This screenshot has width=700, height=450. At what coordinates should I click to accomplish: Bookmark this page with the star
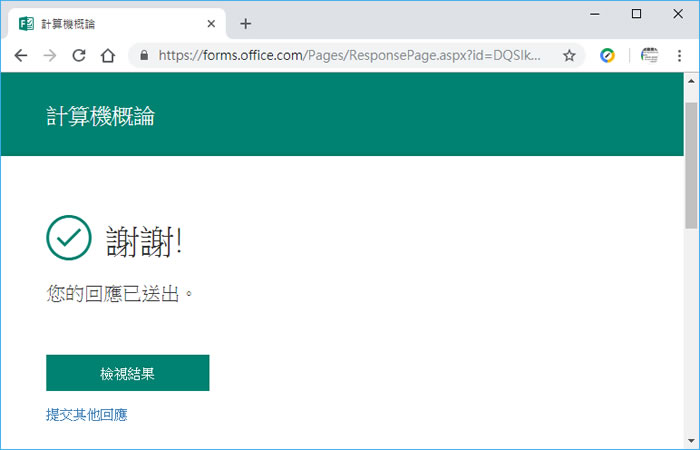[569, 56]
